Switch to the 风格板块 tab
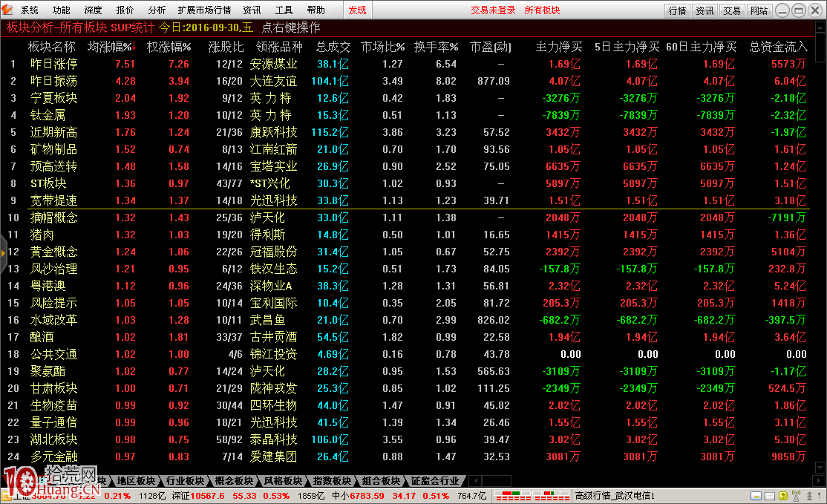 click(284, 481)
